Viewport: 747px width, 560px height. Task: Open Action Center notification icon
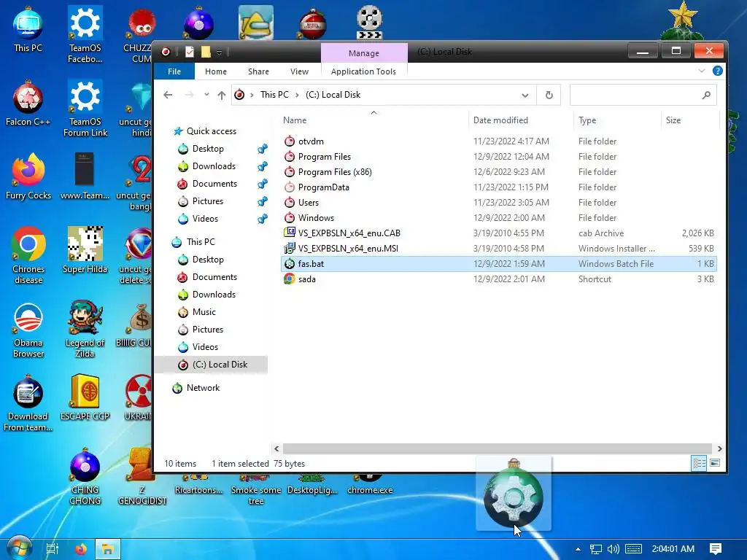coord(715,549)
